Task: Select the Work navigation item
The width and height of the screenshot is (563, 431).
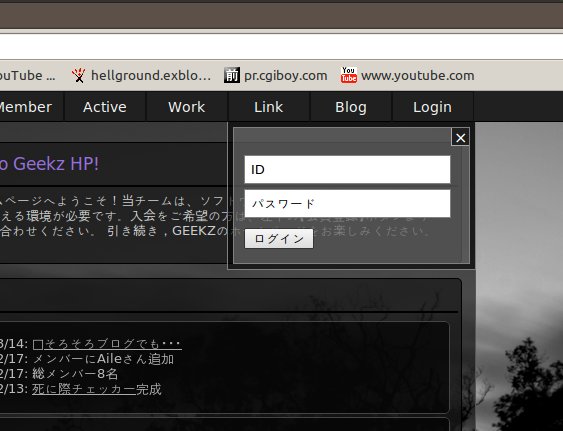Action: point(186,107)
